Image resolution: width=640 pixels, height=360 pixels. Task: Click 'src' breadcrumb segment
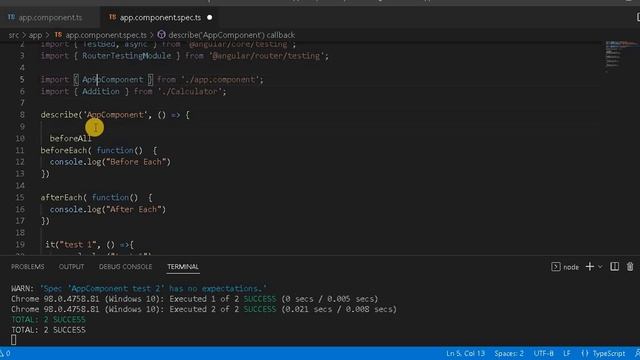[x=13, y=35]
